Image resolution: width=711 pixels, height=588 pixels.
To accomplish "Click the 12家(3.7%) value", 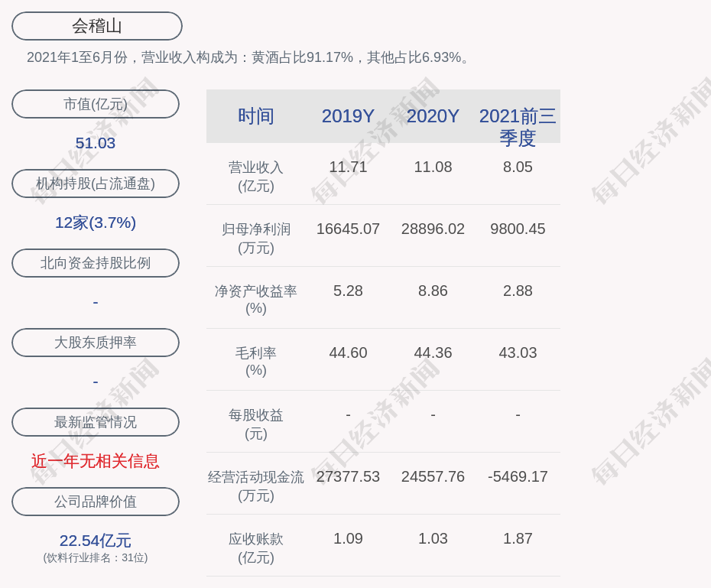I will click(96, 223).
